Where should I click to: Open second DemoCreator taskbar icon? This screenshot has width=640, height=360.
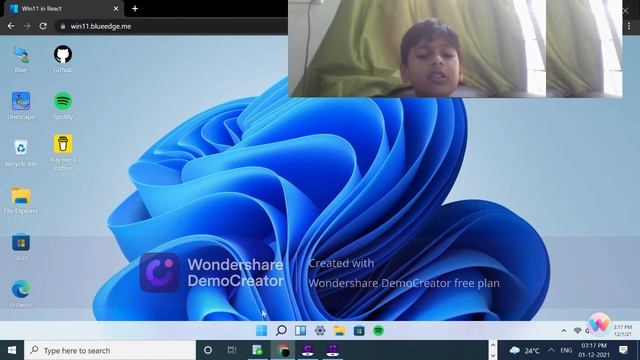coord(332,350)
